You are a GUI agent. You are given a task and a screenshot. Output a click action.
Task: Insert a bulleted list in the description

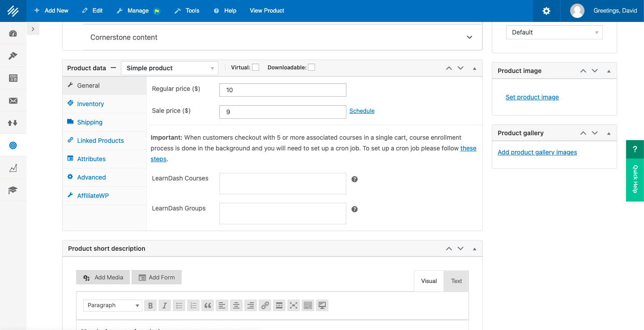pyautogui.click(x=179, y=305)
